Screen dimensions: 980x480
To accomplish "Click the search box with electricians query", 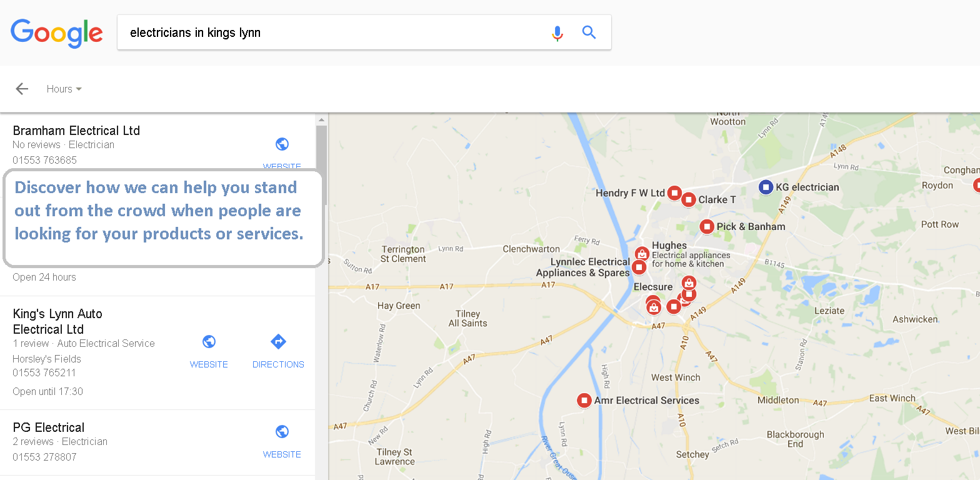I will [331, 32].
